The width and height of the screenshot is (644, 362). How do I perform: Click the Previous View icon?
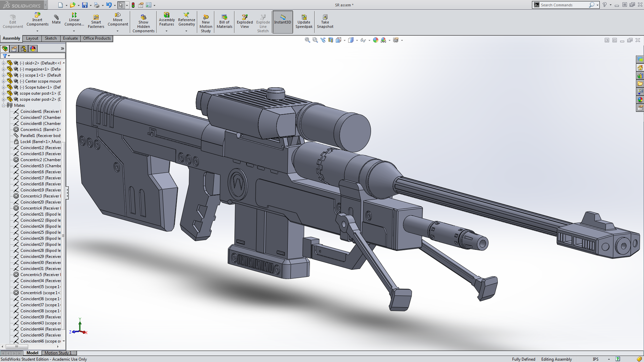[x=323, y=40]
